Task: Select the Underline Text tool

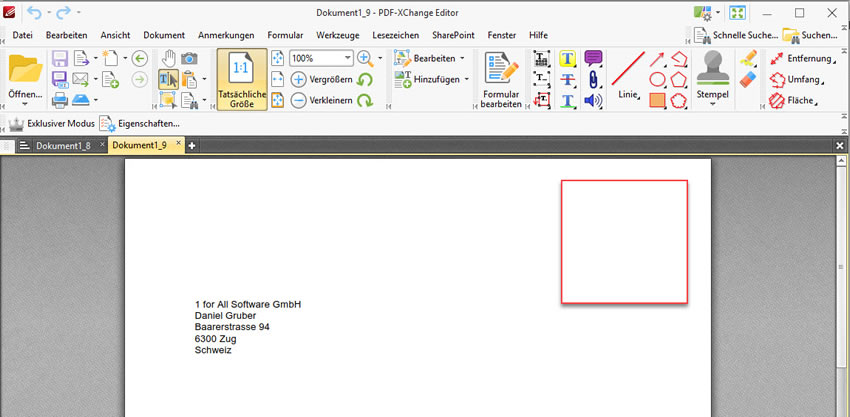Action: tap(568, 100)
